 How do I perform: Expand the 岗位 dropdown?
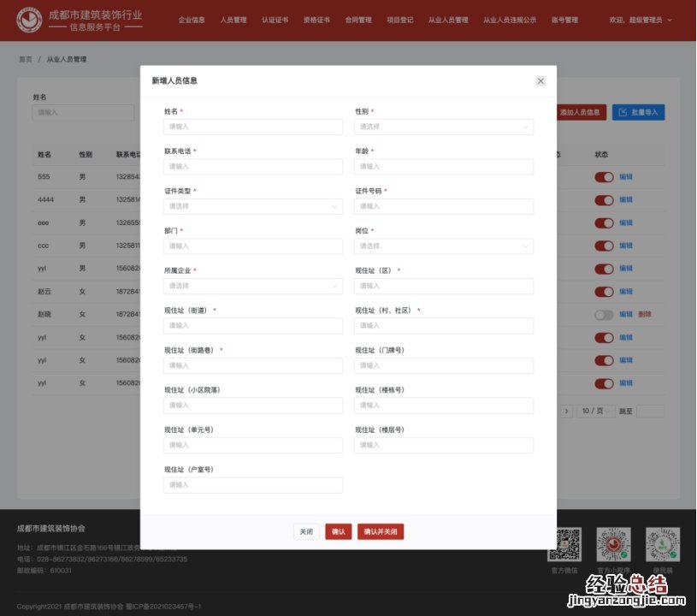pyautogui.click(x=444, y=246)
